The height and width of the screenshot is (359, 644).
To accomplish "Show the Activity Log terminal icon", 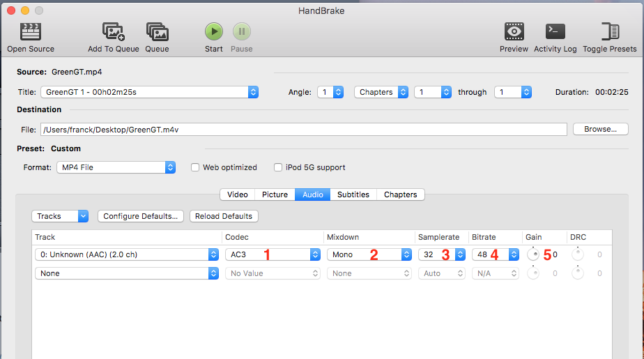I will [555, 31].
